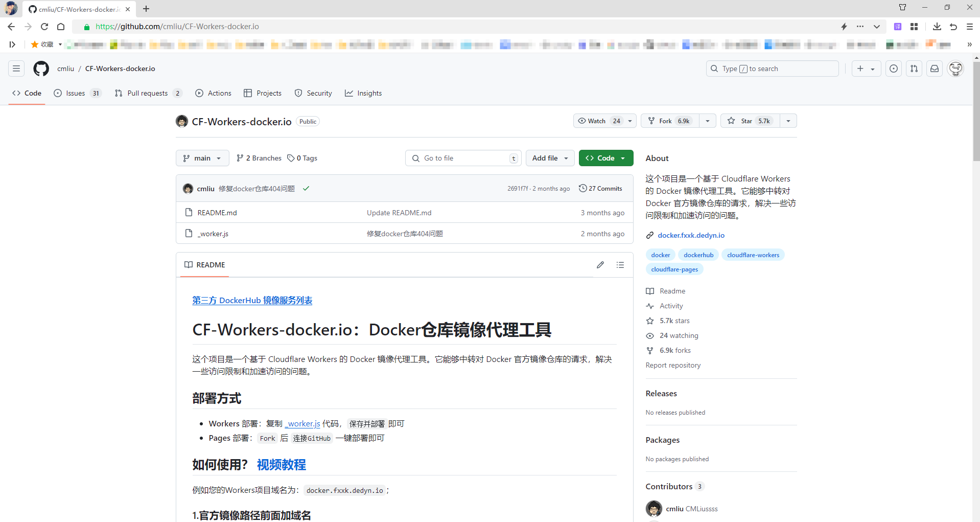The height and width of the screenshot is (522, 980).
Task: Expand the green Code dropdown arrow
Action: pos(623,158)
